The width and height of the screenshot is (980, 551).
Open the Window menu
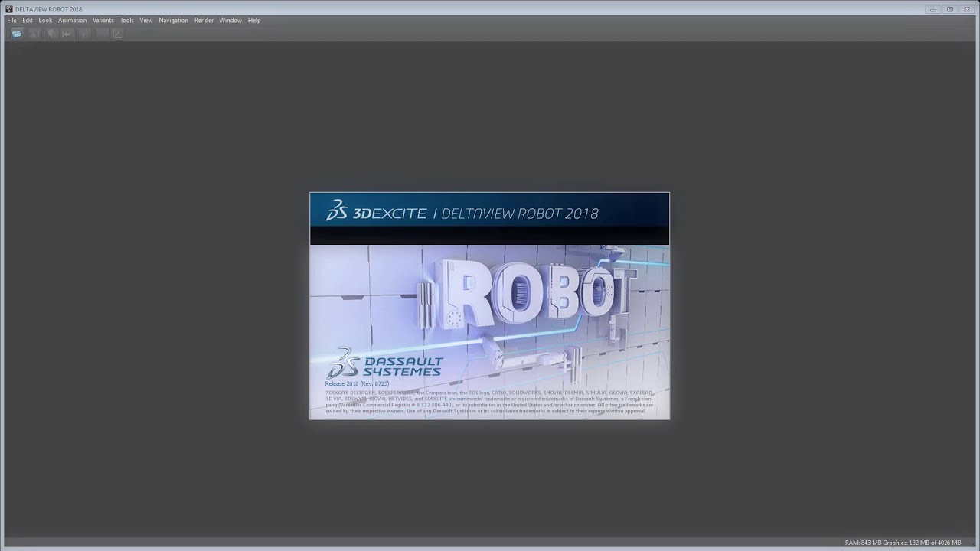[230, 21]
